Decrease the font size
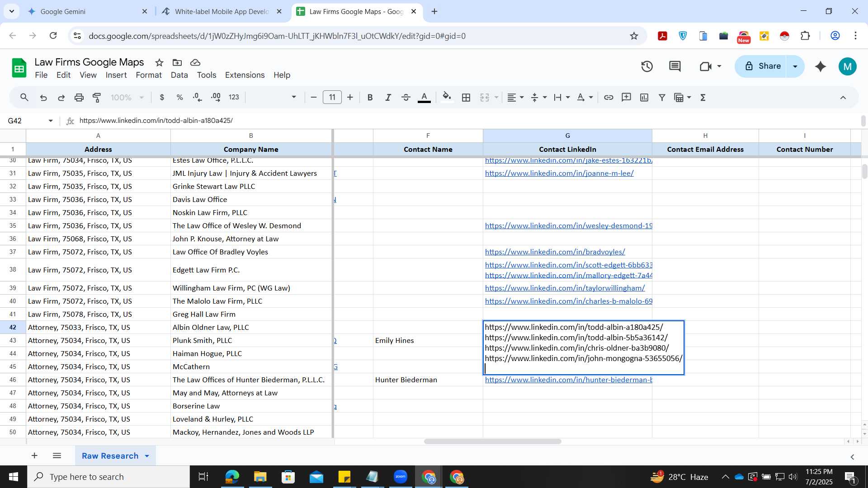Screen dimensions: 868x488 point(313,97)
